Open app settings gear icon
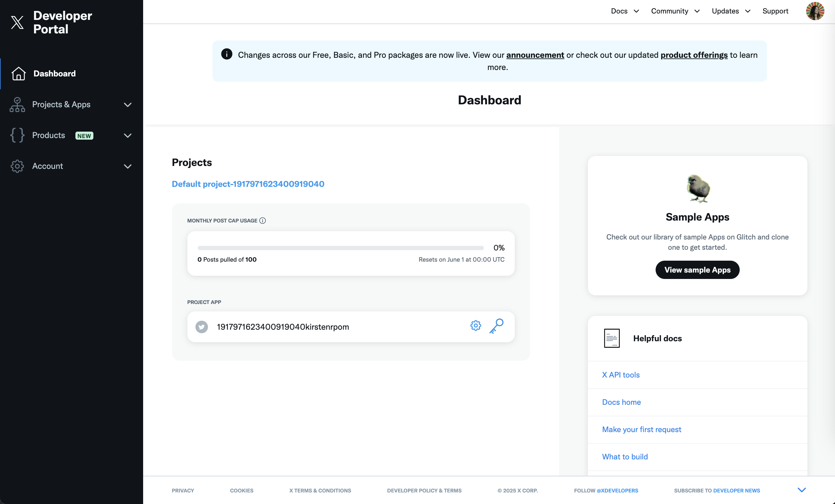This screenshot has width=835, height=504. click(476, 326)
